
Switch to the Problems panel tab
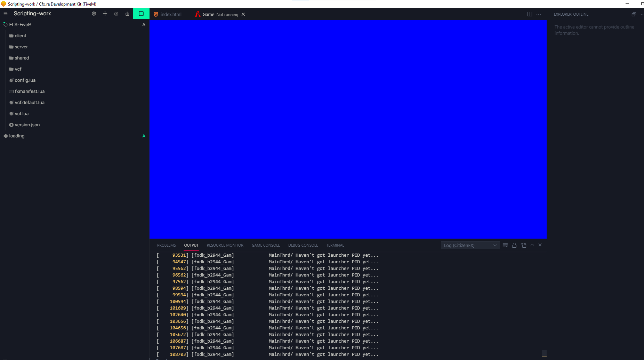pos(167,245)
